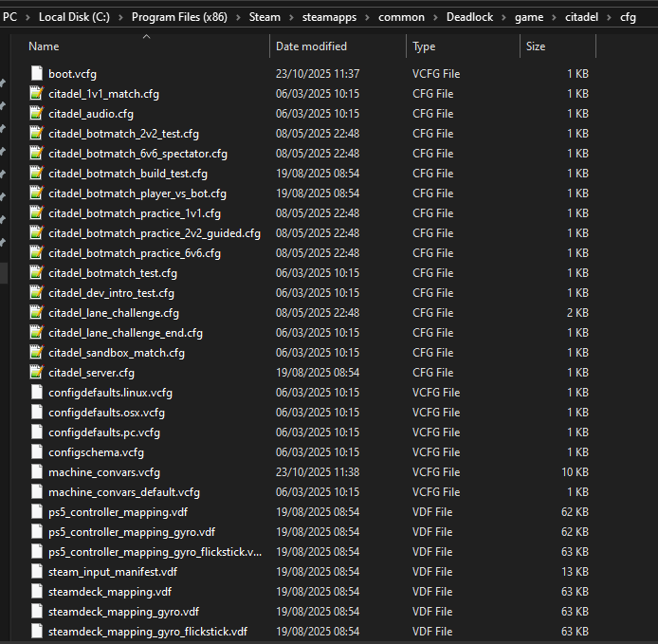Expand the chevron after PC in breadcrumb
The height and width of the screenshot is (644, 658).
(x=27, y=17)
